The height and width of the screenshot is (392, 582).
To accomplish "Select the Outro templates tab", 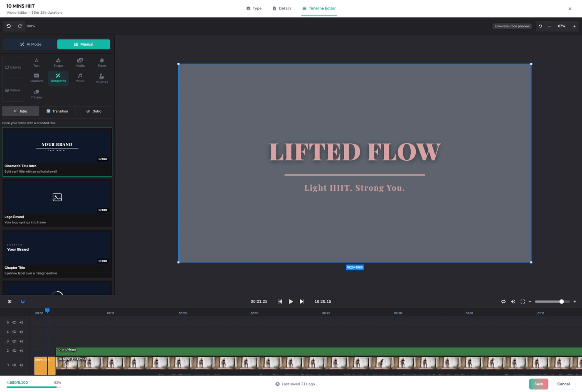I will coord(94,111).
